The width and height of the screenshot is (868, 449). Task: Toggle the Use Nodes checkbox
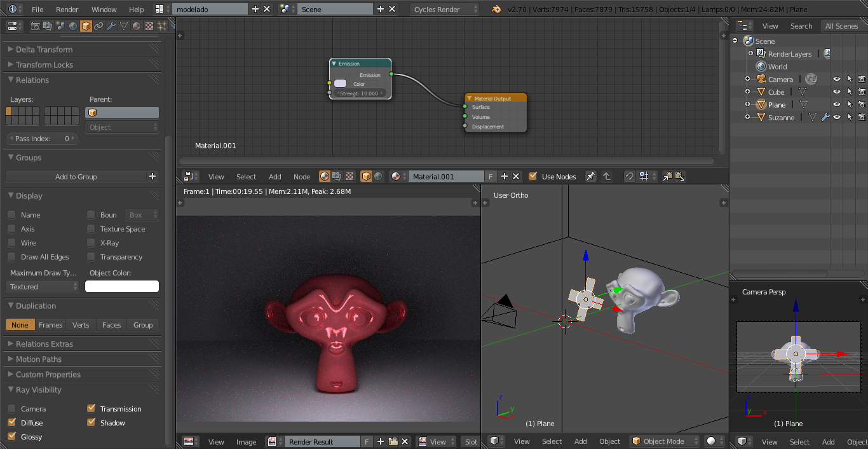[532, 176]
